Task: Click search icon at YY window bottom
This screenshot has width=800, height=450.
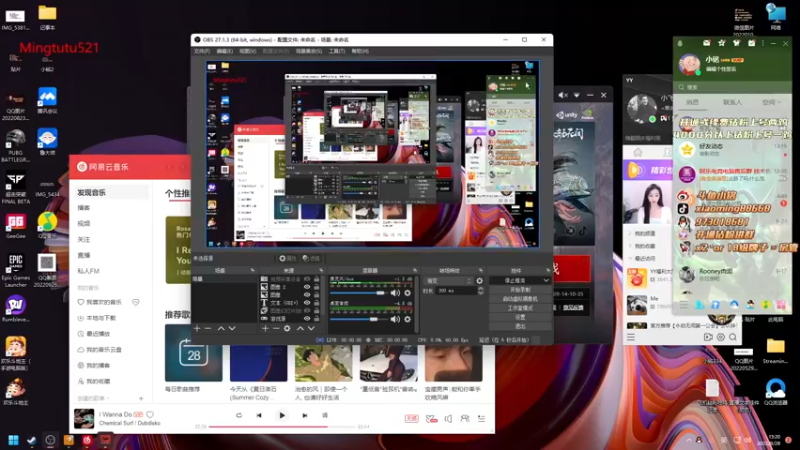Action: pos(733,337)
